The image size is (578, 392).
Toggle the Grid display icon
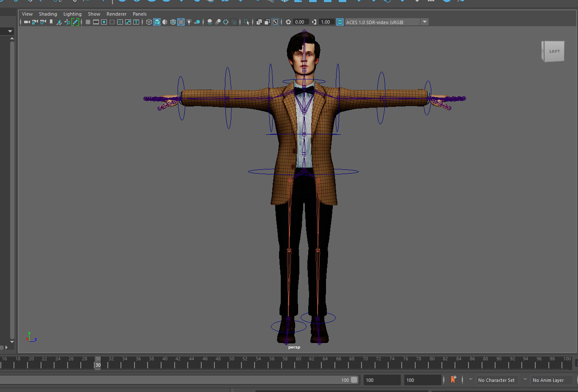(88, 22)
